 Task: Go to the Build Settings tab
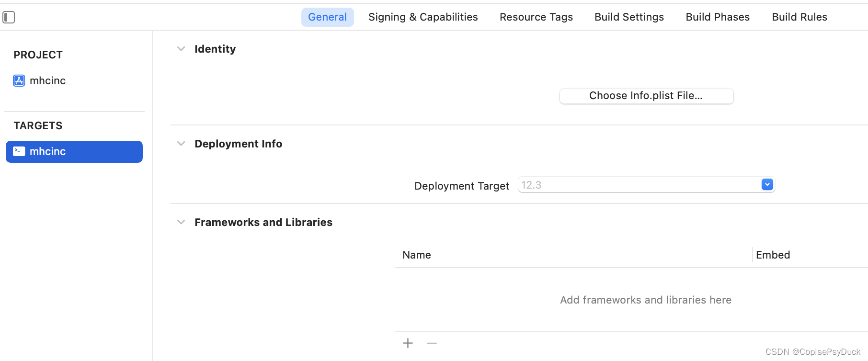629,17
